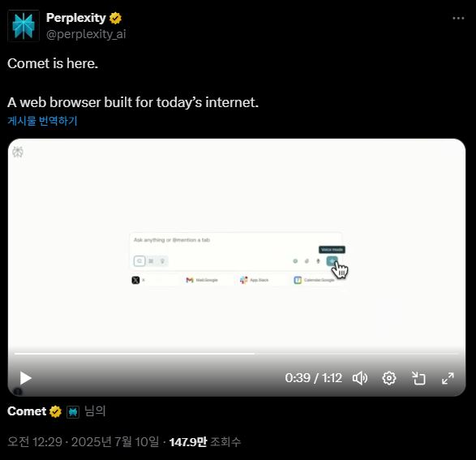Viewport: 476px width, 460px height.
Task: Open the Comet account name below video
Action: 27,411
